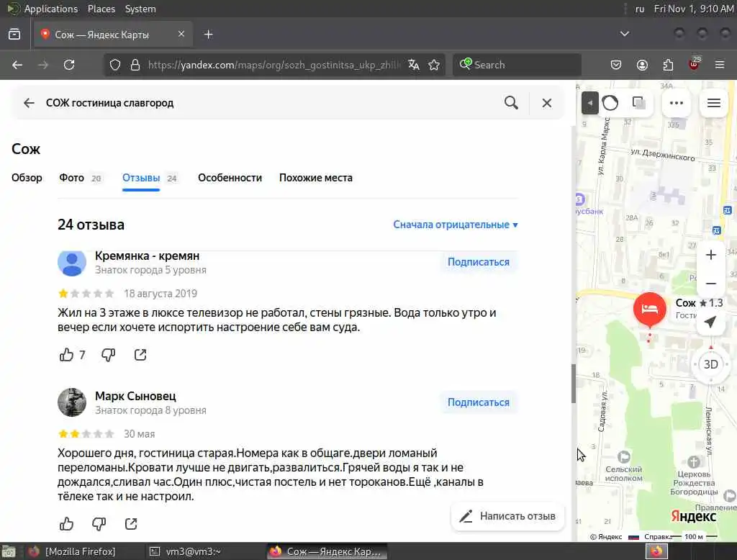Click the Написать отзыв button
This screenshot has width=737, height=560.
pos(507,516)
